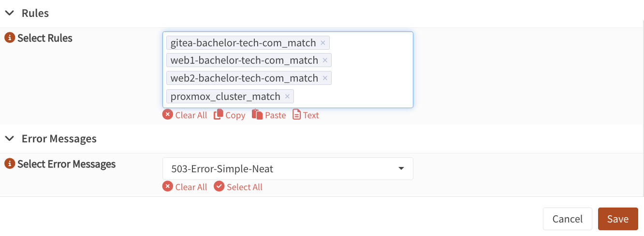Click the info icon beside Select Rules
Screen dimensions: 644x236
[x=10, y=38]
